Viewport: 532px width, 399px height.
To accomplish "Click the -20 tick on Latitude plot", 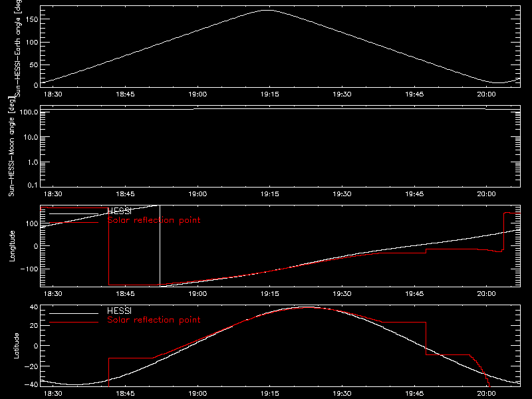I will (31, 366).
